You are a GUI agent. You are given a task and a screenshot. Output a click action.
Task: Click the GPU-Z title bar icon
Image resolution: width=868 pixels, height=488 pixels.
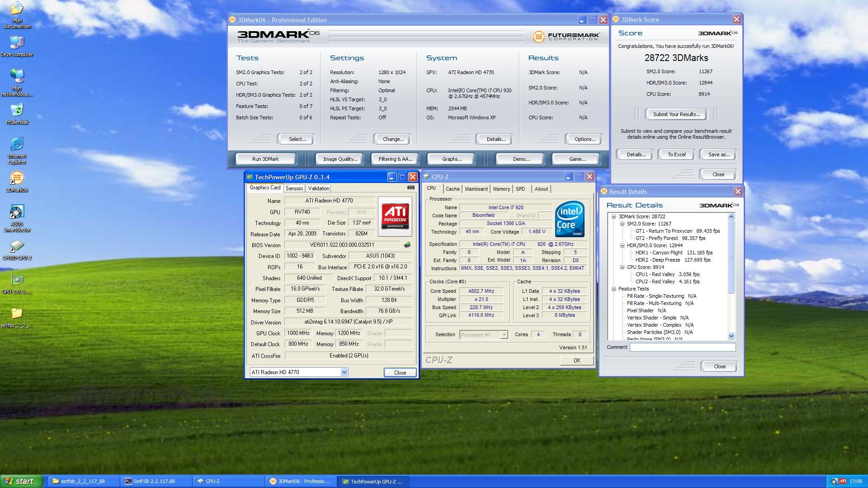point(250,177)
